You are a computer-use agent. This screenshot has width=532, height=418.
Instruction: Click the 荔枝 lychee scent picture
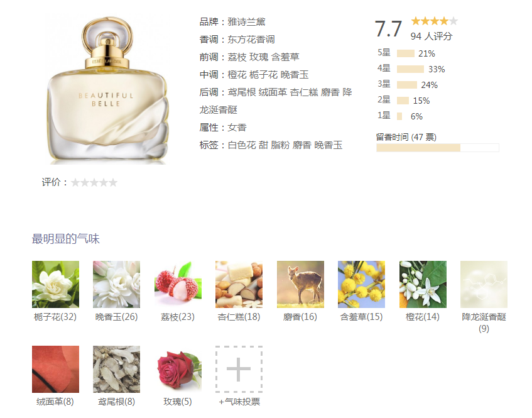[178, 284]
